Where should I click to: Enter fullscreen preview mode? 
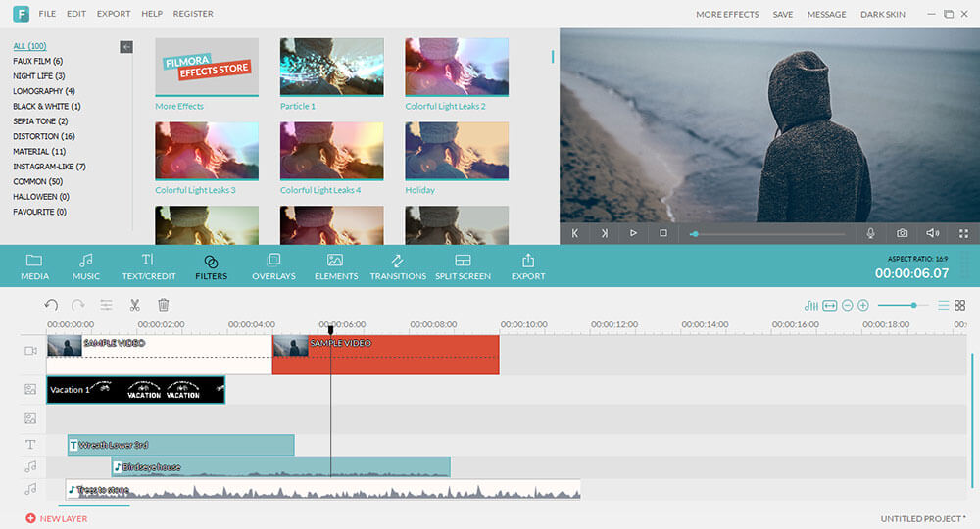(x=963, y=233)
